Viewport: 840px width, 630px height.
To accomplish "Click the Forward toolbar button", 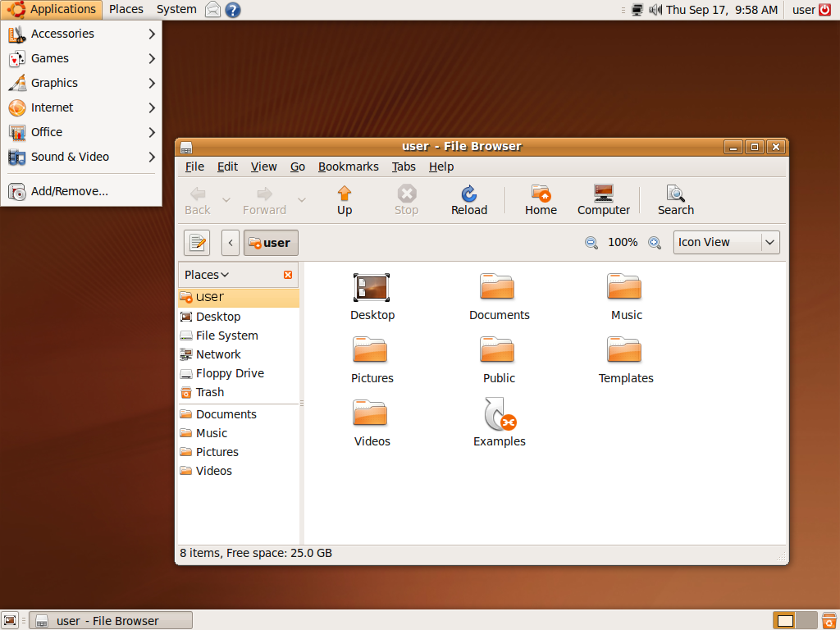I will (265, 200).
